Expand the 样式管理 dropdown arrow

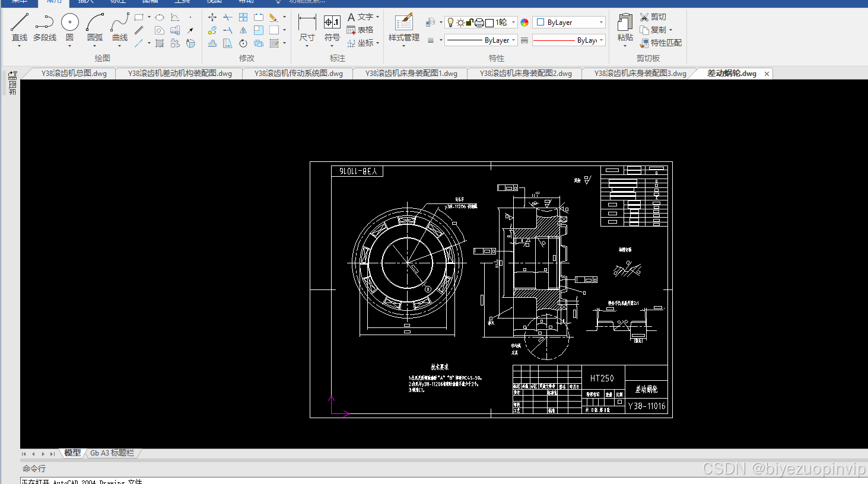click(x=404, y=46)
